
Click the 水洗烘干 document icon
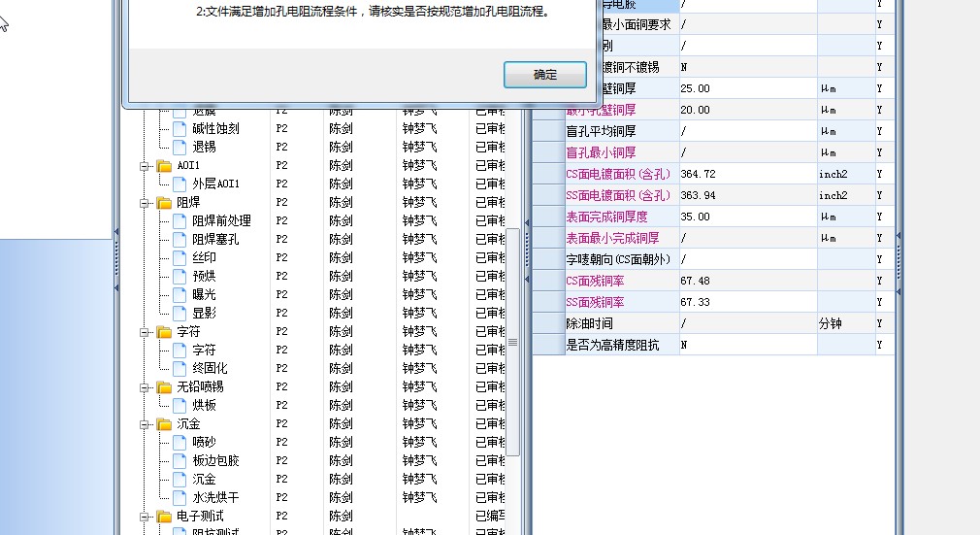pyautogui.click(x=180, y=497)
